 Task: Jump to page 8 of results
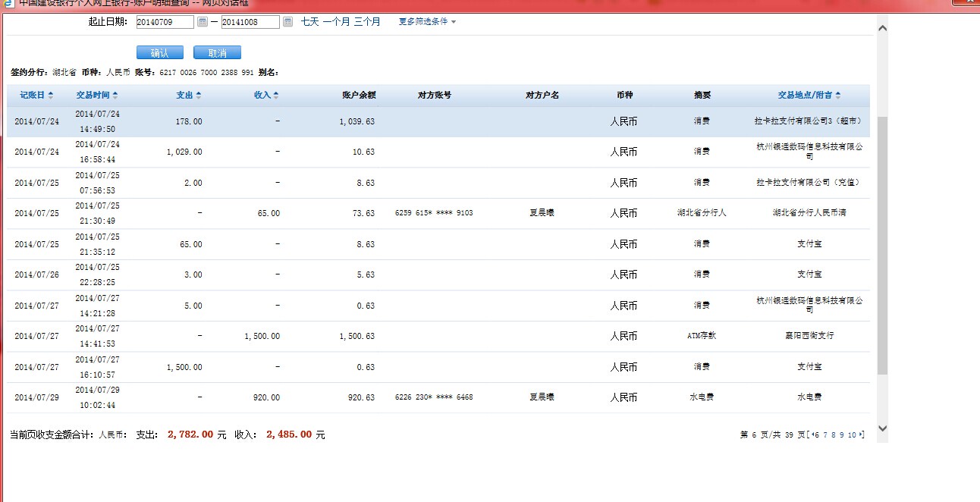833,435
